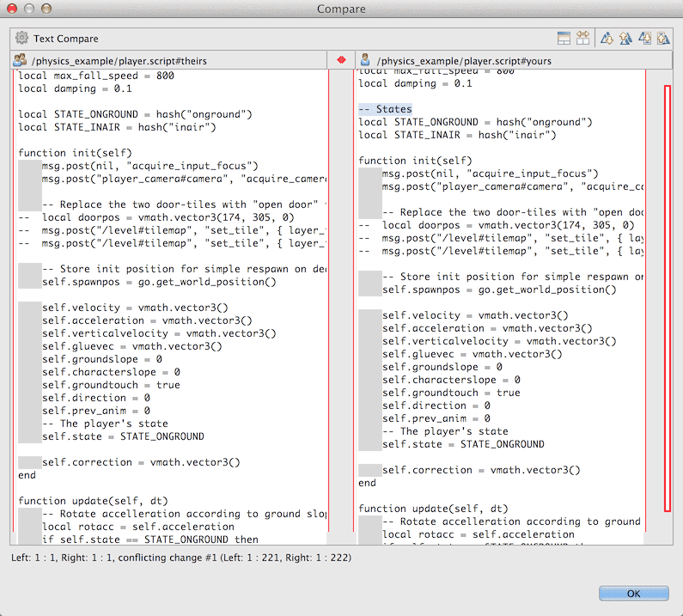Click the theirs file users icon

tap(20, 60)
